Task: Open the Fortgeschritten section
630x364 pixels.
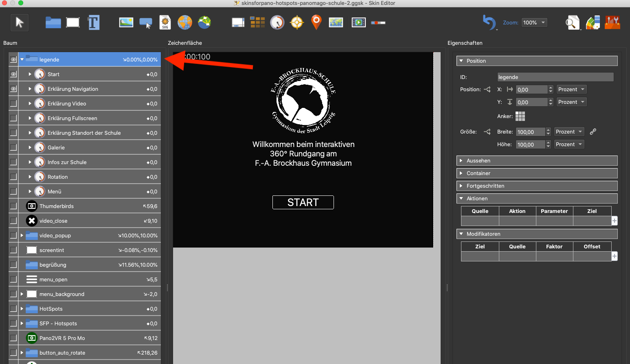Action: pyautogui.click(x=537, y=186)
